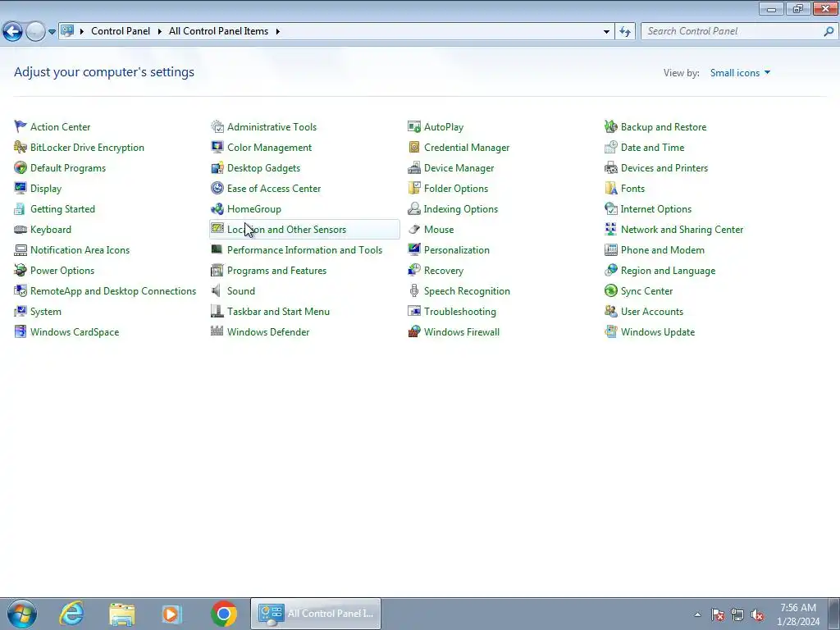Open Personalization link

[x=456, y=249]
